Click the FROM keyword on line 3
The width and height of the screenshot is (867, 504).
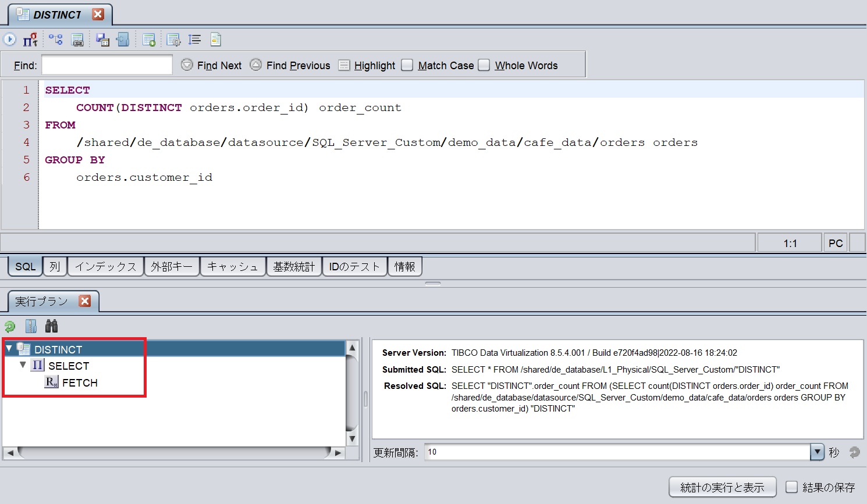tap(61, 125)
